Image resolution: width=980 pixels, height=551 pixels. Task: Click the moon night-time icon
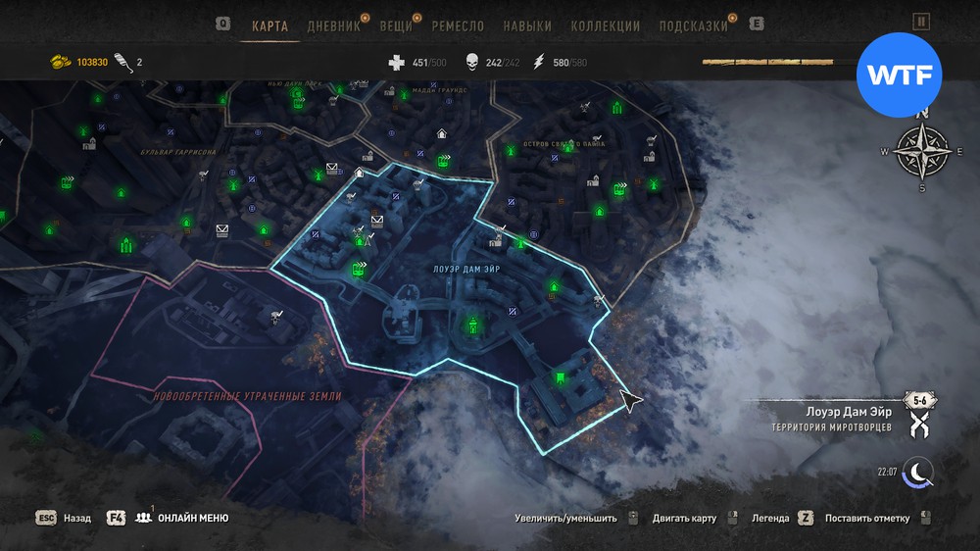point(918,473)
